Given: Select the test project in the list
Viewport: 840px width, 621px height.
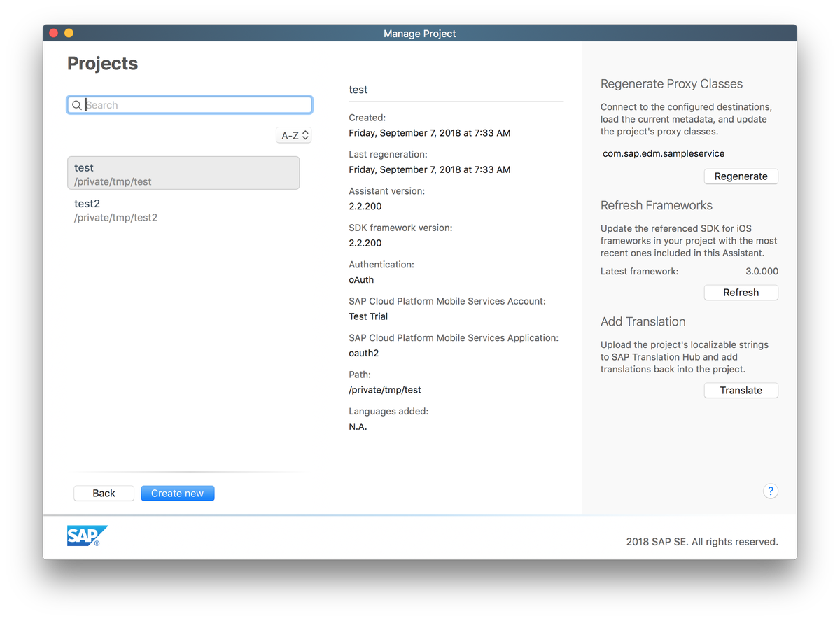Looking at the screenshot, I should pos(183,173).
